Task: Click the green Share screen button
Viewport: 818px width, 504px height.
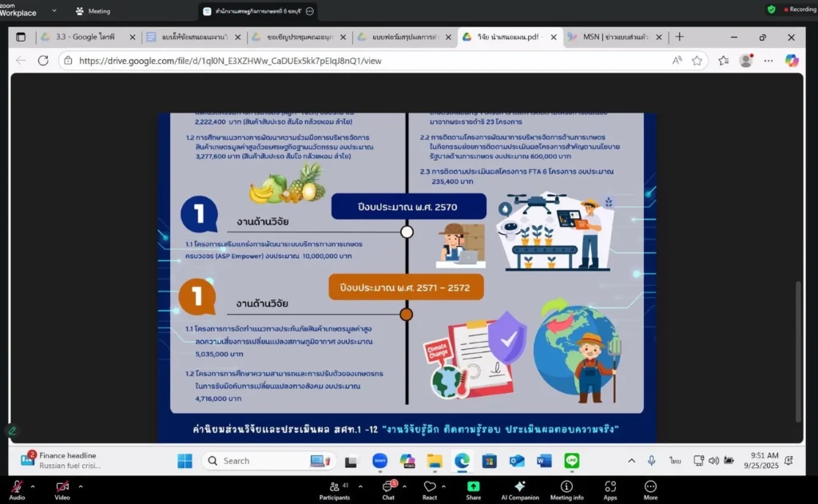Action: pos(474,487)
